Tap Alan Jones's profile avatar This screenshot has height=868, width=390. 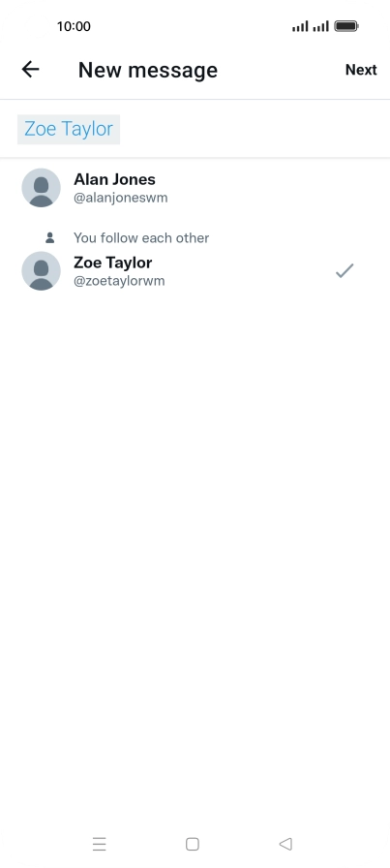pyautogui.click(x=41, y=188)
